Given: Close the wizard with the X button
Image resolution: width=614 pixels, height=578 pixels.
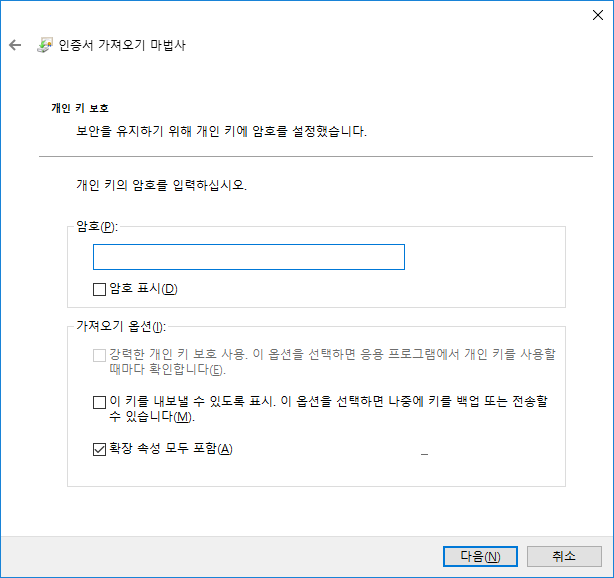Looking at the screenshot, I should coord(598,15).
